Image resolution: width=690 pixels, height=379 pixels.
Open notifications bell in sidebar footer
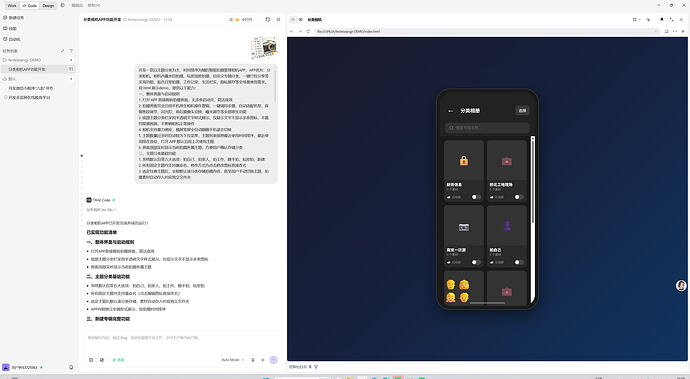tap(71, 367)
